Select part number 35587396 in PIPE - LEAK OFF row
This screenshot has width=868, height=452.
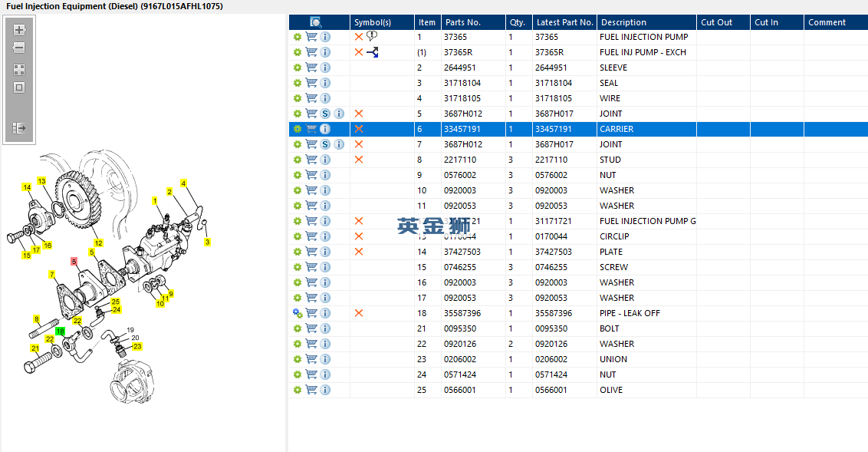coord(462,313)
